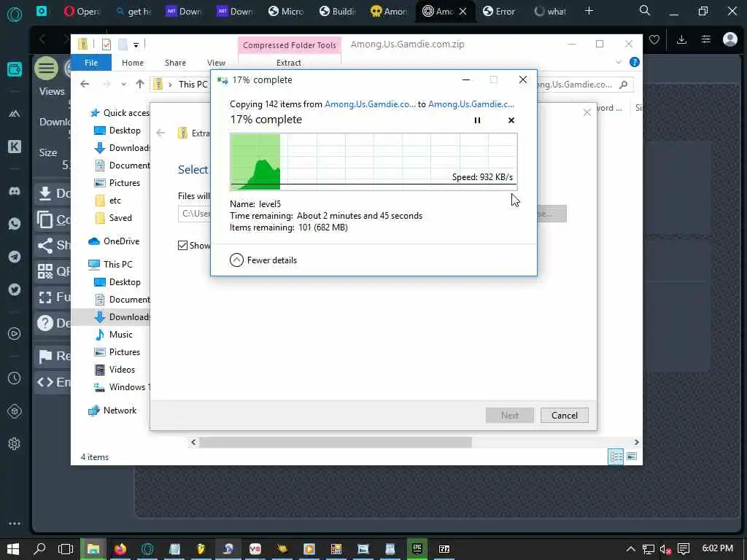
Task: Cancel the copy with the small X
Action: tap(511, 120)
